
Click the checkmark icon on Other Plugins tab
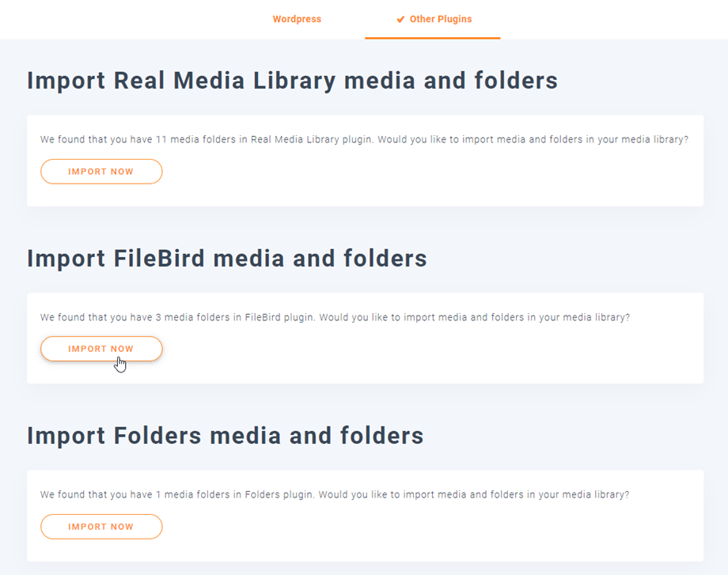(x=400, y=19)
